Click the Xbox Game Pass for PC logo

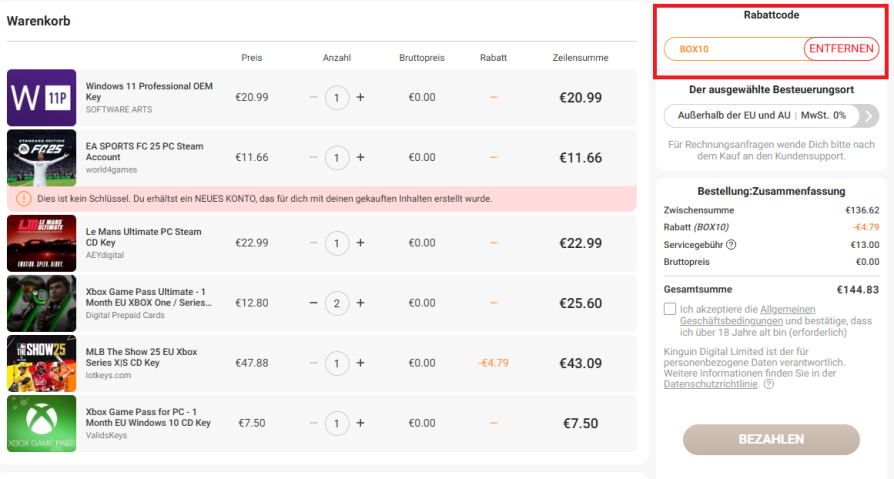tap(41, 424)
